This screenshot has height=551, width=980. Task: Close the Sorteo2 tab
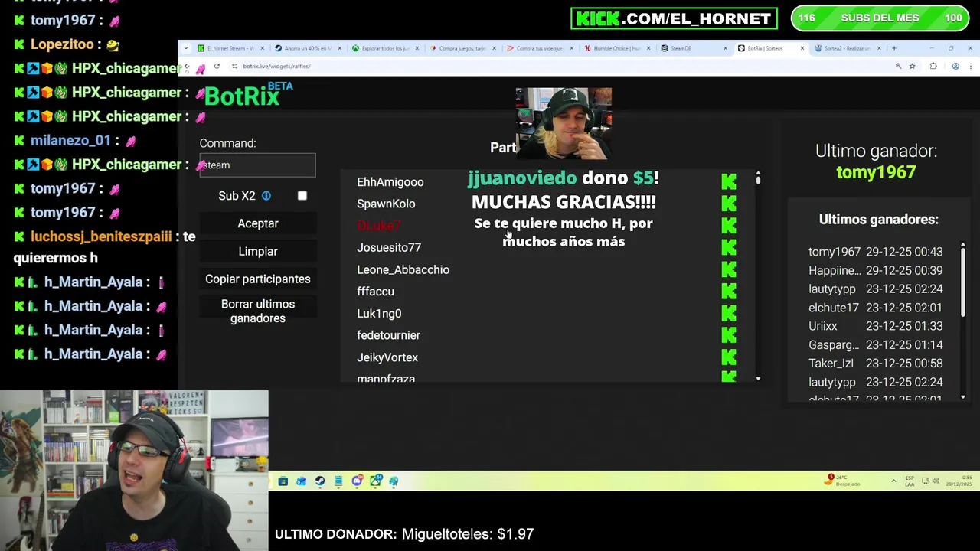(x=879, y=48)
